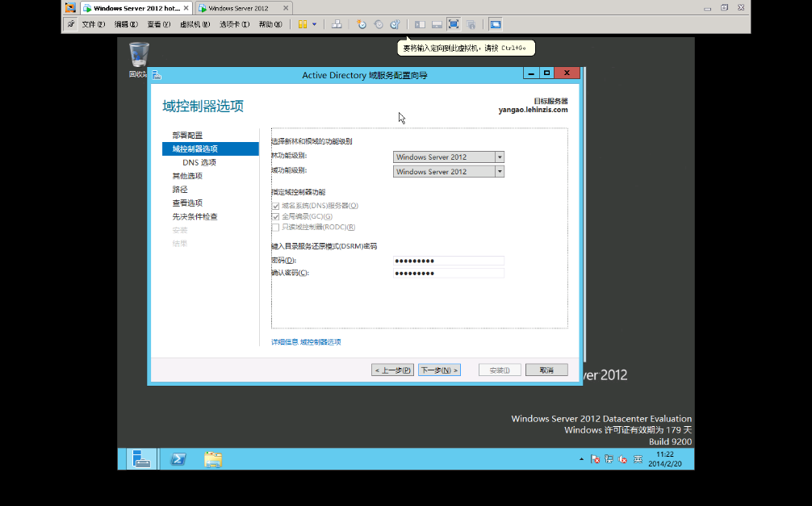
Task: Toggle 全局编录(GC) checkbox
Action: (275, 216)
